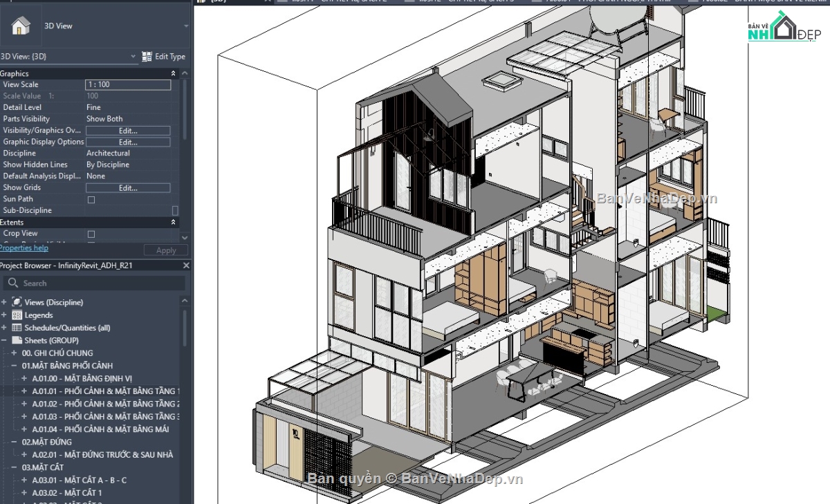
Task: Click the Properties panel scrollbar thumb
Action: (185, 109)
